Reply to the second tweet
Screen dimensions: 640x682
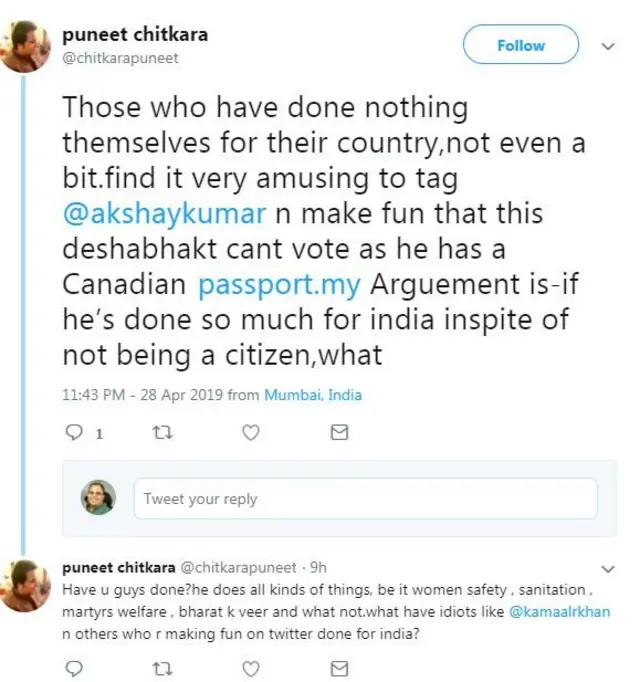pos(72,667)
